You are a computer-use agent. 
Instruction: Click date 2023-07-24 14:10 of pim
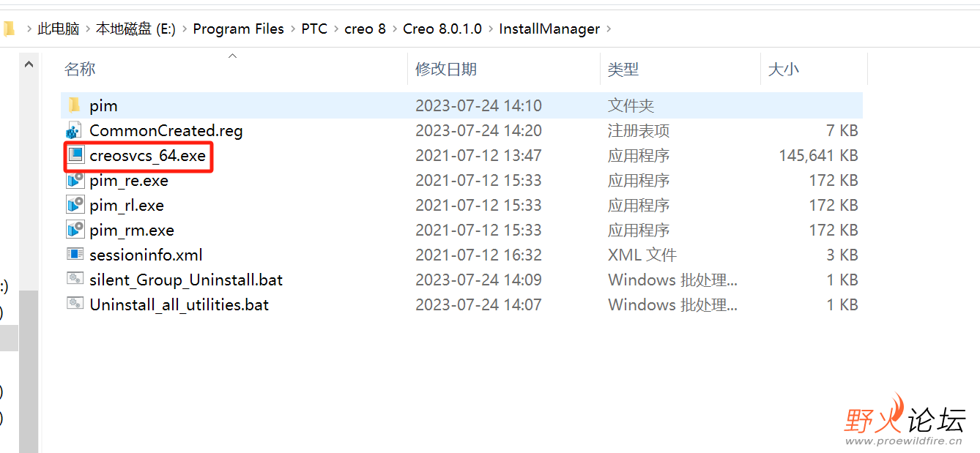point(479,105)
